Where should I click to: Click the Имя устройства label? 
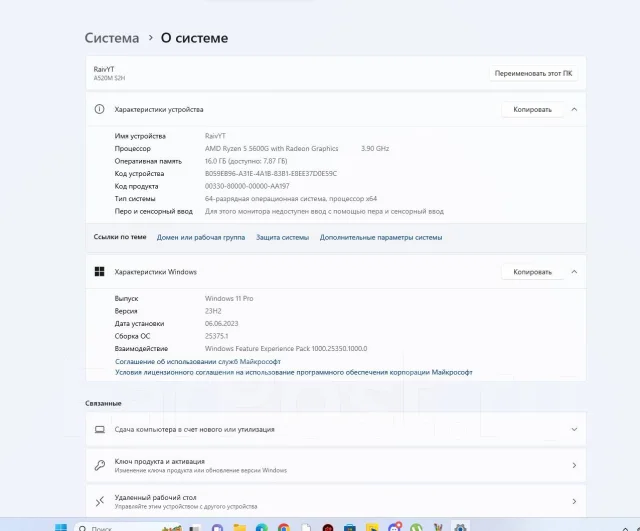point(140,136)
